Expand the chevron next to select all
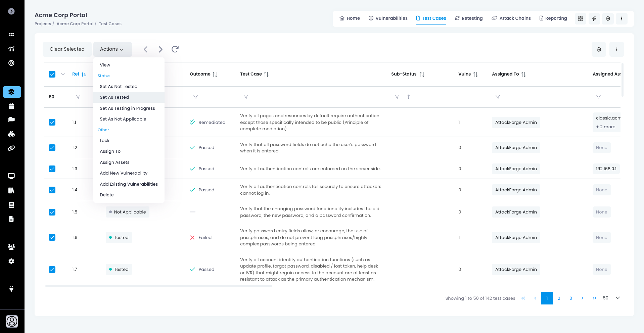Image resolution: width=644 pixels, height=333 pixels. 63,74
